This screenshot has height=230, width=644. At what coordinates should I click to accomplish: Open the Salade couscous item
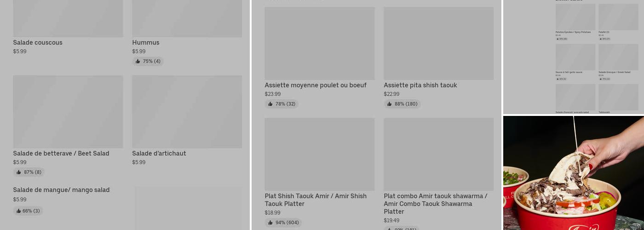pyautogui.click(x=38, y=43)
